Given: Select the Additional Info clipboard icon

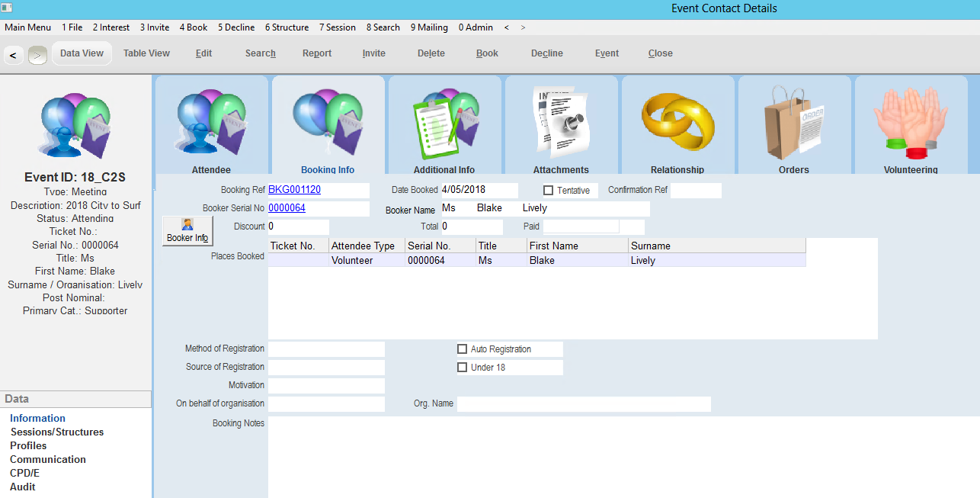Looking at the screenshot, I should [444, 124].
